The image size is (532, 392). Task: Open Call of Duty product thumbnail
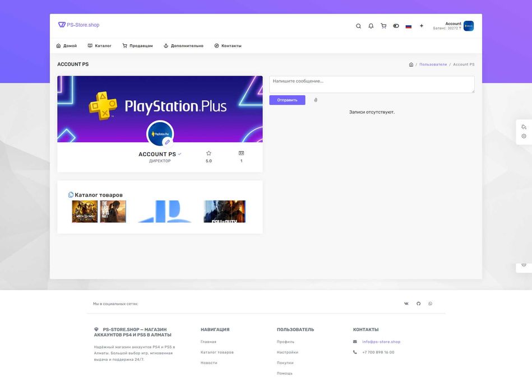pyautogui.click(x=224, y=212)
